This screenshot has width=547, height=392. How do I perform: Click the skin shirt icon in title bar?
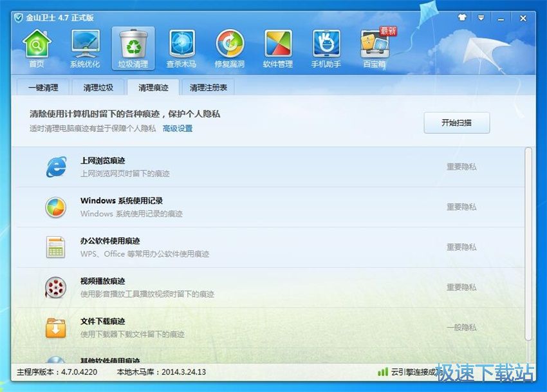click(x=462, y=17)
